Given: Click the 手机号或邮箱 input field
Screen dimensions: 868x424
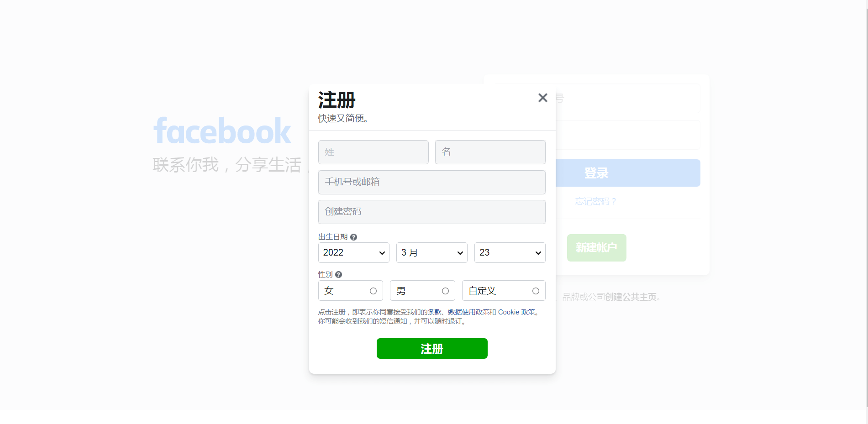Looking at the screenshot, I should [431, 182].
